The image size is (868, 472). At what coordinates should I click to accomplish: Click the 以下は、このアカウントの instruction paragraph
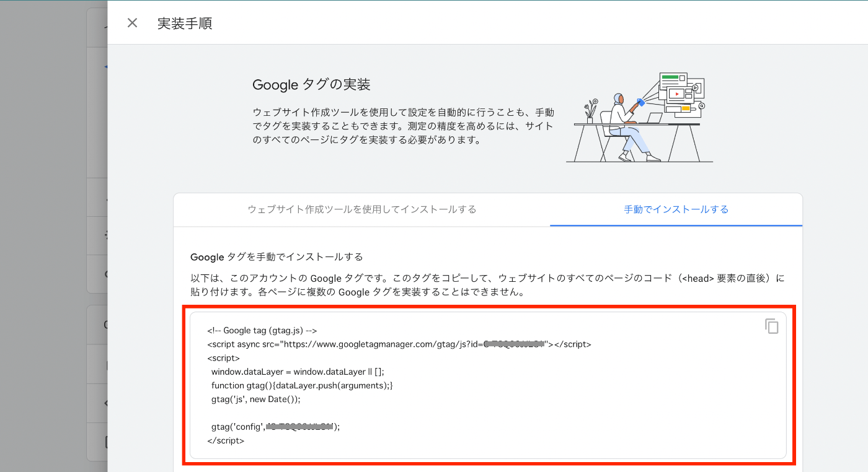(487, 285)
